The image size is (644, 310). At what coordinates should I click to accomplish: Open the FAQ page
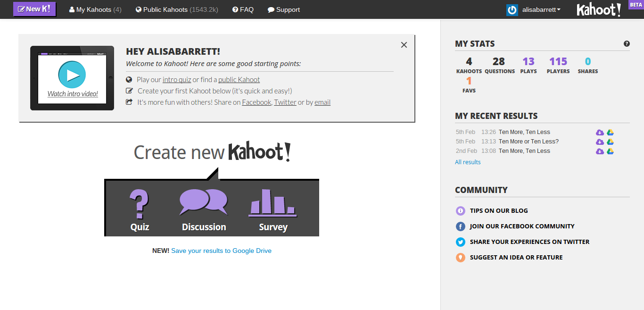(243, 9)
